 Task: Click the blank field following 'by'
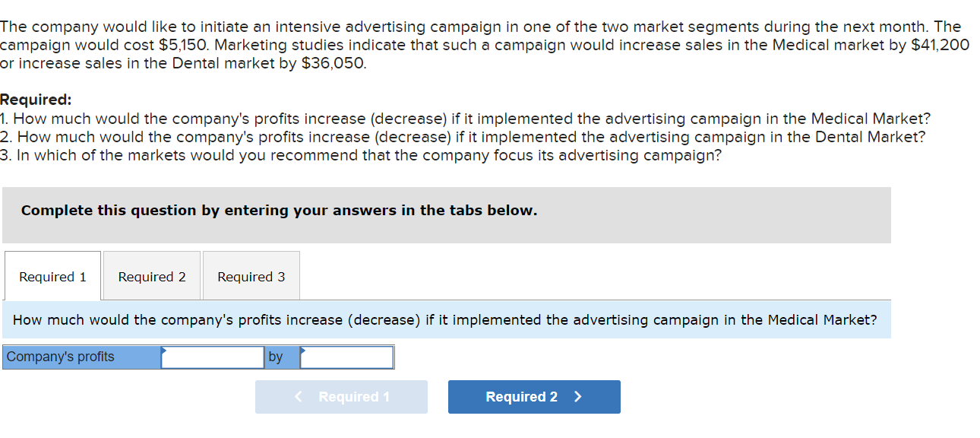coord(346,357)
